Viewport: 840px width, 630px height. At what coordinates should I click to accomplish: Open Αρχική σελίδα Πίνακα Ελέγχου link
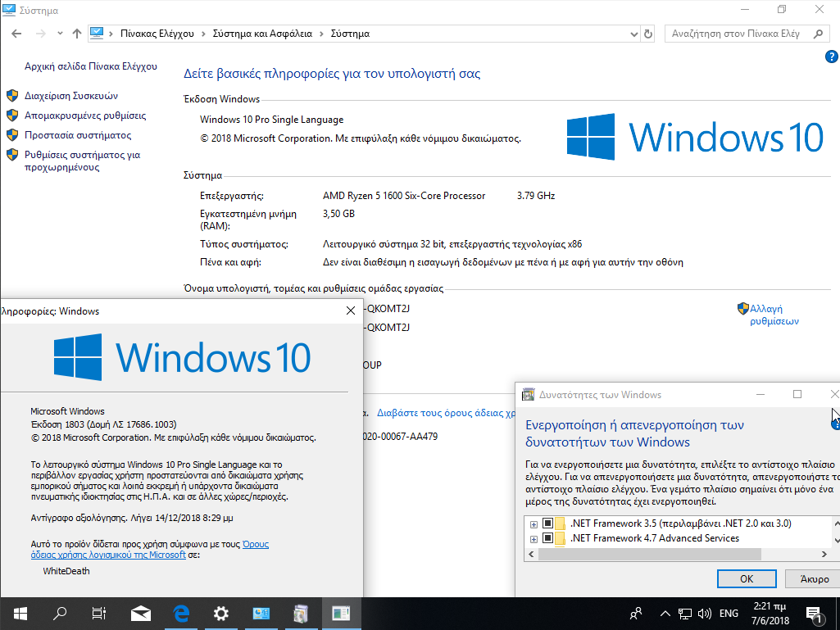91,66
